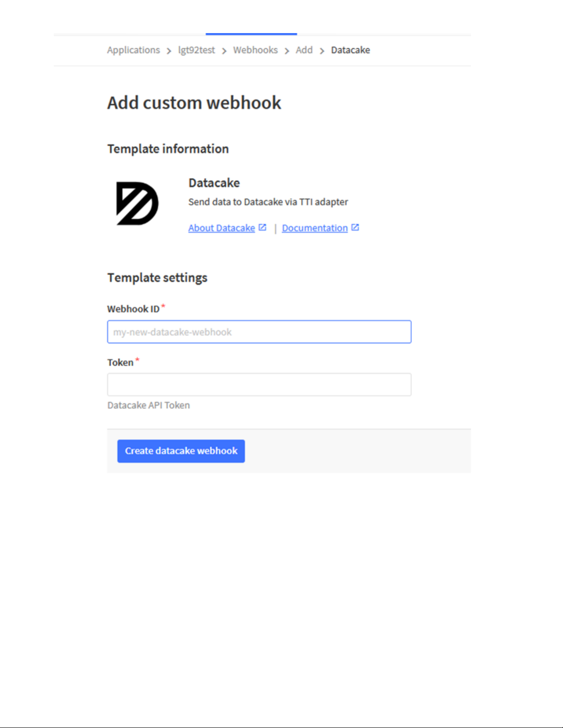Click the Datacake logo icon
Viewport: 563px width, 728px height.
137,203
